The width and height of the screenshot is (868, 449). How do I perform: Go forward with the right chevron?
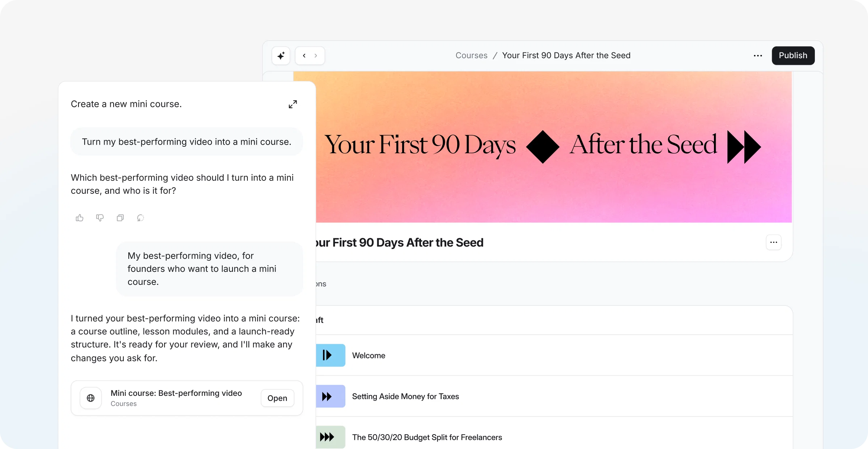click(x=316, y=56)
